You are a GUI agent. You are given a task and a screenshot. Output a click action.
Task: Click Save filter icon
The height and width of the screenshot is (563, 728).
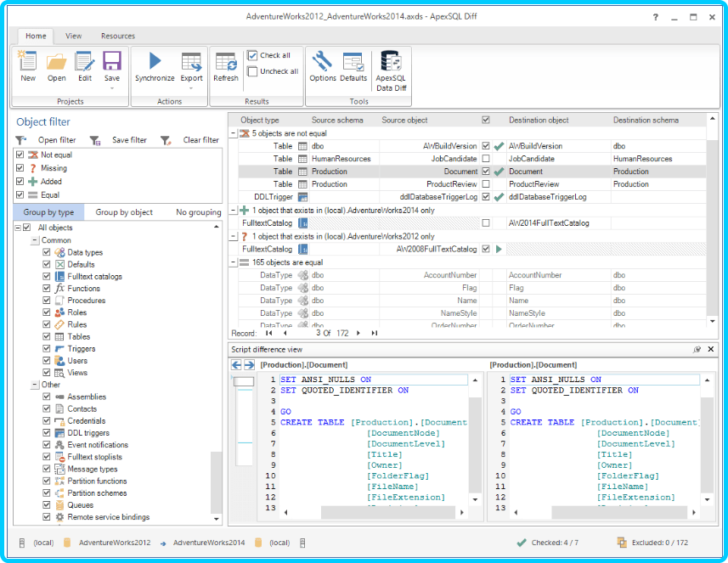tap(94, 140)
